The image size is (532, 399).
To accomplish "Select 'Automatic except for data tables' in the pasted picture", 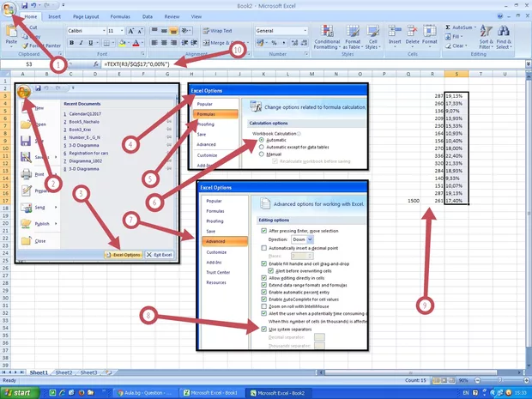I will coord(261,147).
